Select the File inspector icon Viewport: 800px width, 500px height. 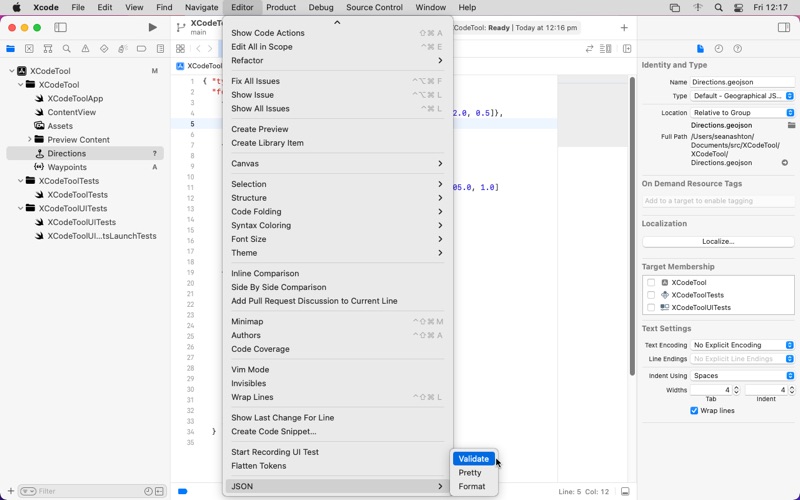pos(700,48)
